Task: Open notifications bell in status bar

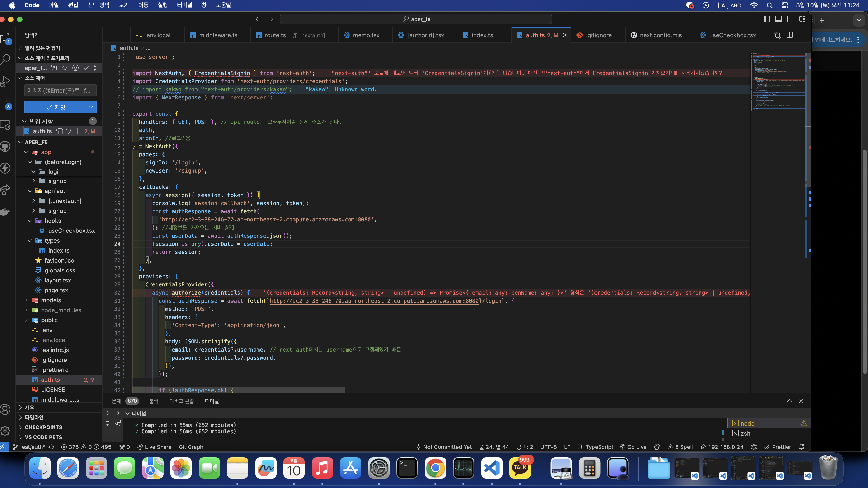Action: coord(802,447)
